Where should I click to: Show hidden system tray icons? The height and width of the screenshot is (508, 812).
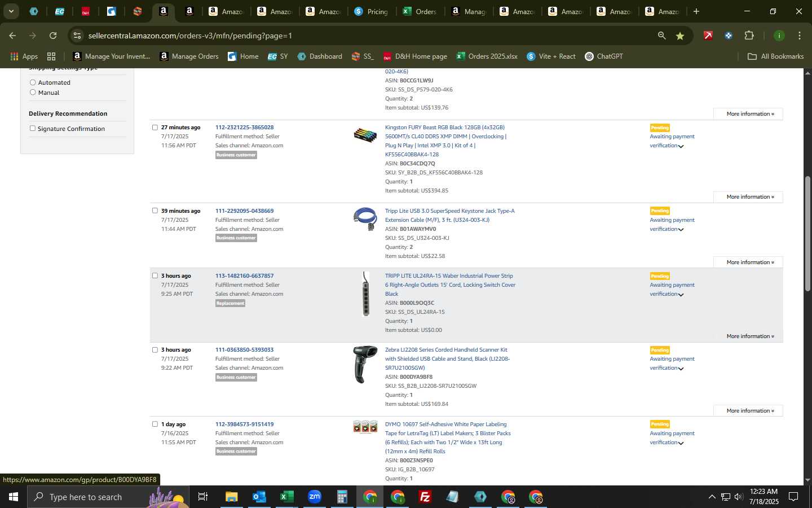tap(712, 497)
